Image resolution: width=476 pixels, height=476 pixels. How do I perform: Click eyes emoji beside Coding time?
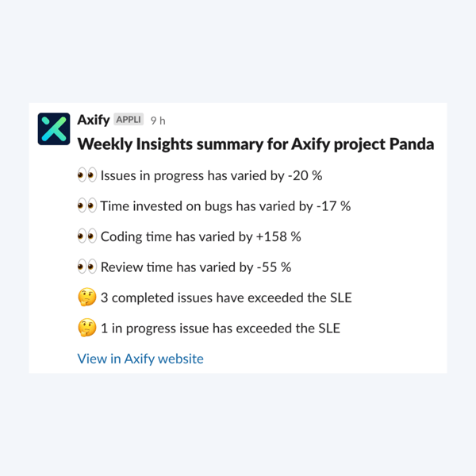coord(87,236)
